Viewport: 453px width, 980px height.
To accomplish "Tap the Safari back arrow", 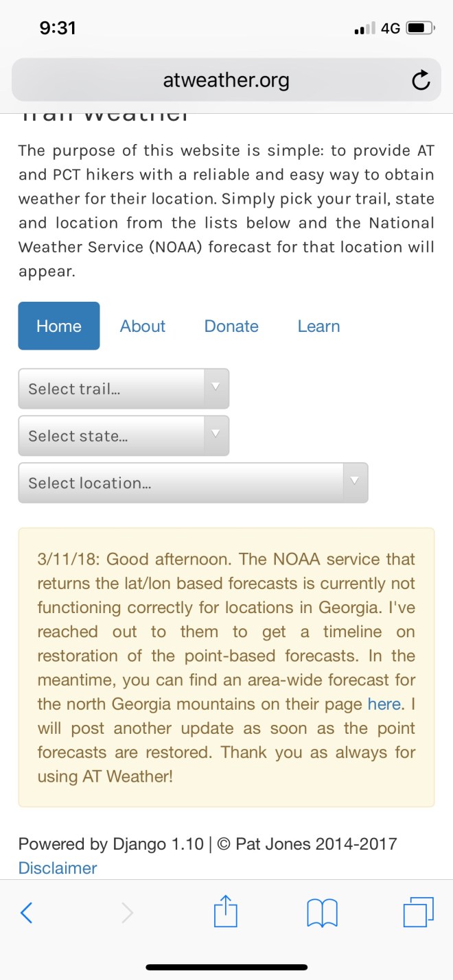I will (27, 912).
